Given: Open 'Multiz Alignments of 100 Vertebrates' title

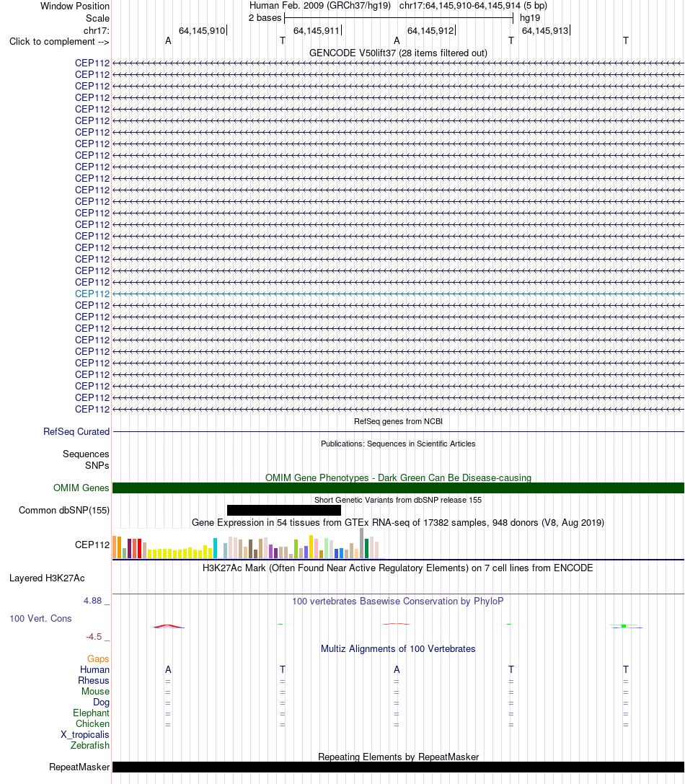Looking at the screenshot, I should [x=398, y=649].
